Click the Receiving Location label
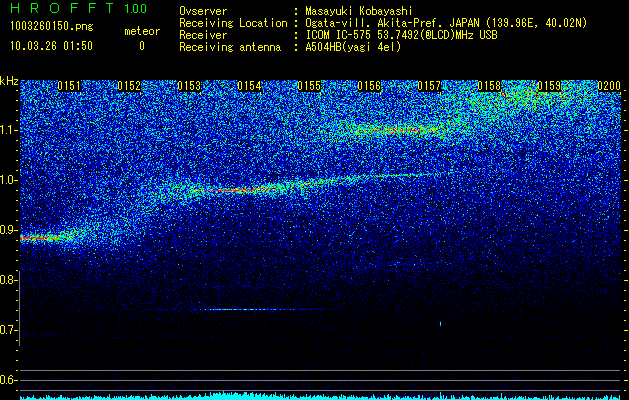629x400 pixels. point(233,23)
